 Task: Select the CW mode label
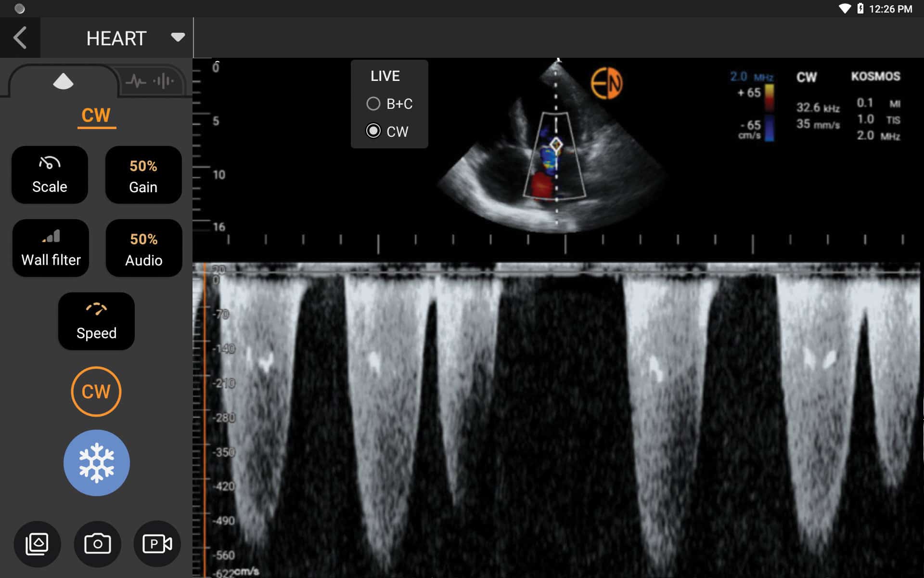point(96,115)
